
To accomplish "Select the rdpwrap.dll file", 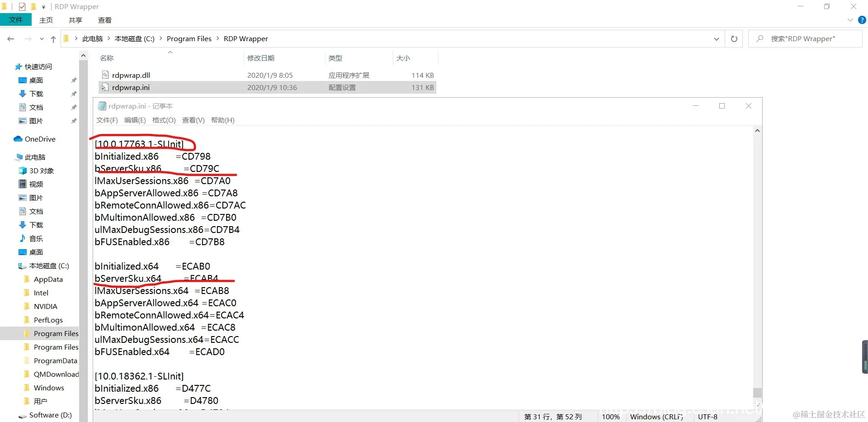I will (x=131, y=75).
